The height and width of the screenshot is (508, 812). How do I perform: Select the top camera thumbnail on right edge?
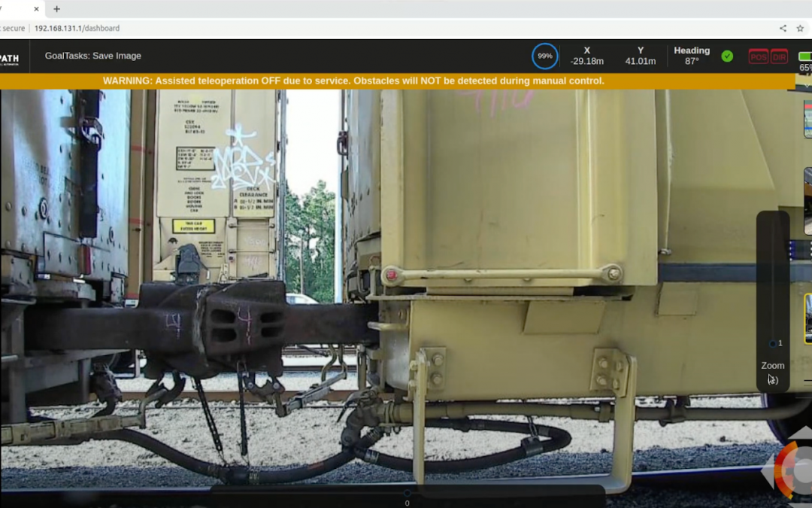tap(807, 119)
